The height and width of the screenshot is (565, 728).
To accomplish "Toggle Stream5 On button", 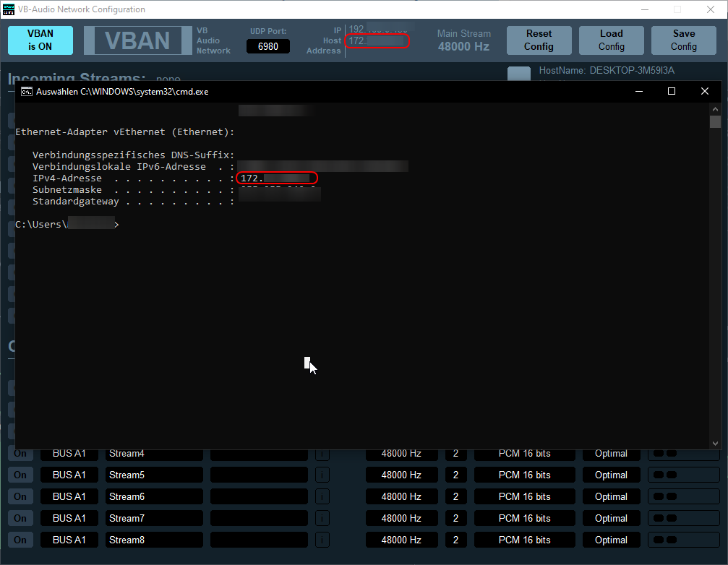I will coord(20,475).
